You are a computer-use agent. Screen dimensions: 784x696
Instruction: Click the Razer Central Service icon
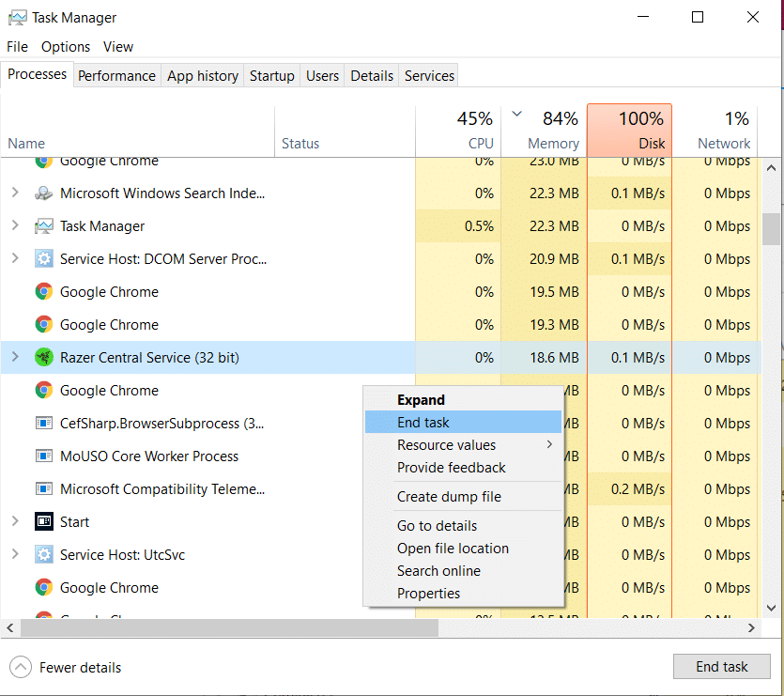[x=44, y=357]
